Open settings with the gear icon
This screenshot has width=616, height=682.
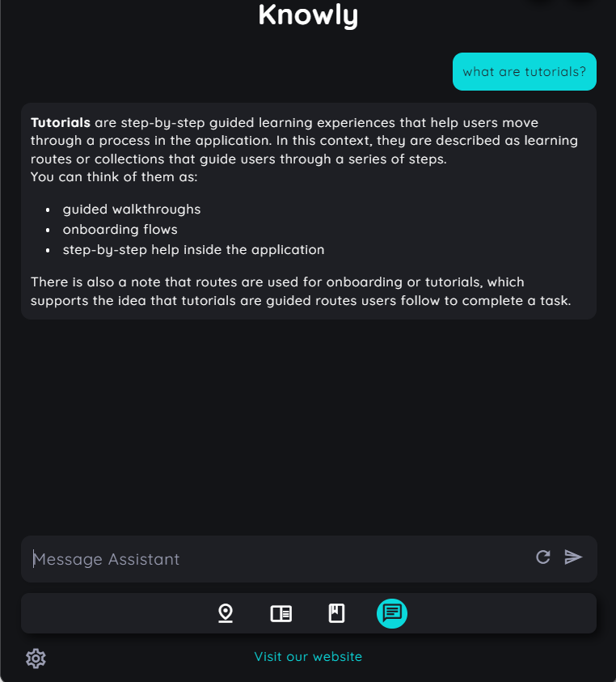(x=36, y=659)
